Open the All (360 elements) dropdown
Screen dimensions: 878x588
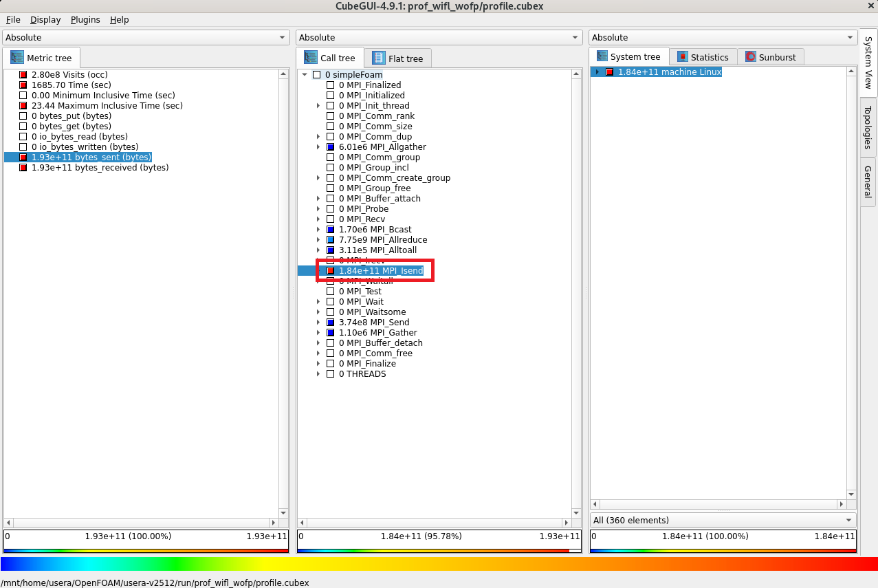tap(723, 521)
